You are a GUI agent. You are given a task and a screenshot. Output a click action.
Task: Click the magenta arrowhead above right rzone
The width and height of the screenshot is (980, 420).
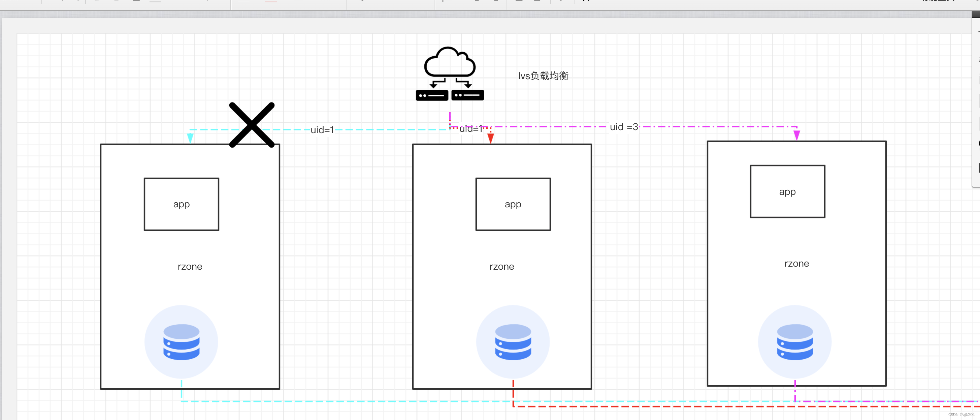pos(797,135)
